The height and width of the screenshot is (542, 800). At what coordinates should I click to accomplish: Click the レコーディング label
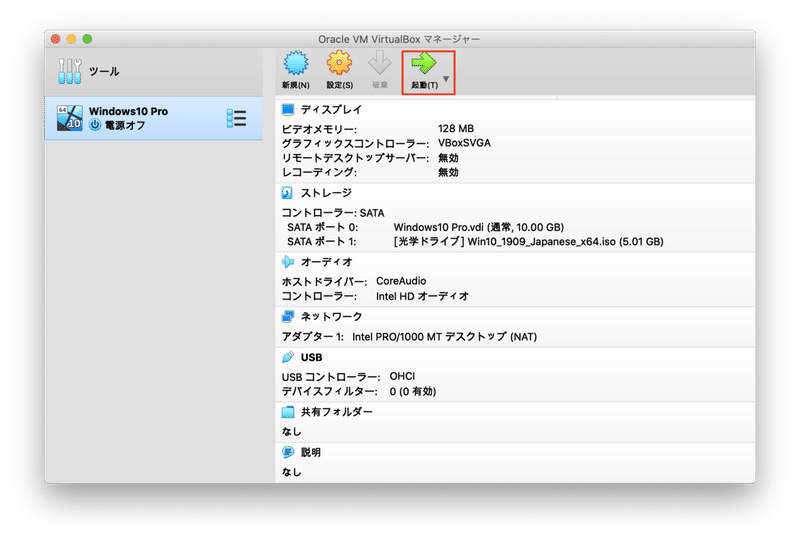point(319,172)
